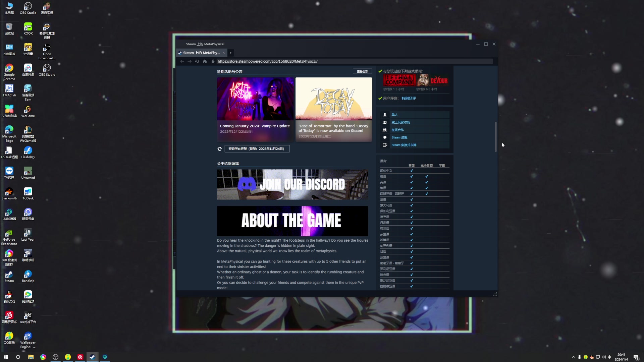The image size is (644, 362).
Task: Click 查看所有更新 button
Action: point(257,149)
